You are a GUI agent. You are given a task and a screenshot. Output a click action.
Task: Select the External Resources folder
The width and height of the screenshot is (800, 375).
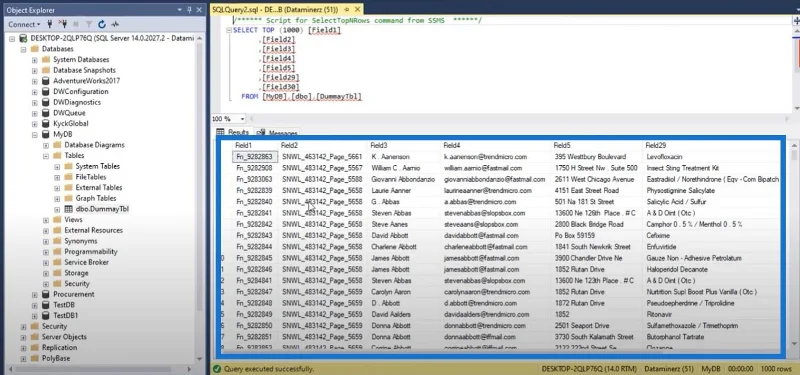click(93, 230)
